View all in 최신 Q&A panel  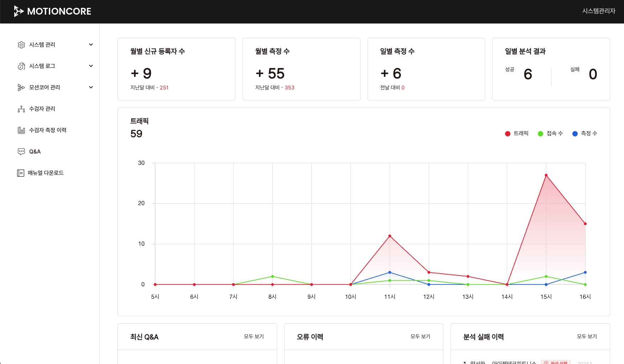tap(254, 336)
